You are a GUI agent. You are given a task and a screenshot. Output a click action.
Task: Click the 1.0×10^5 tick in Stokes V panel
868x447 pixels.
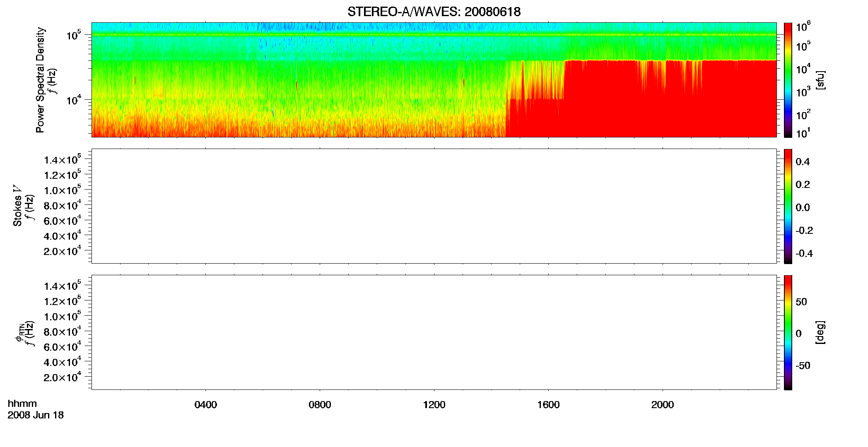63,190
